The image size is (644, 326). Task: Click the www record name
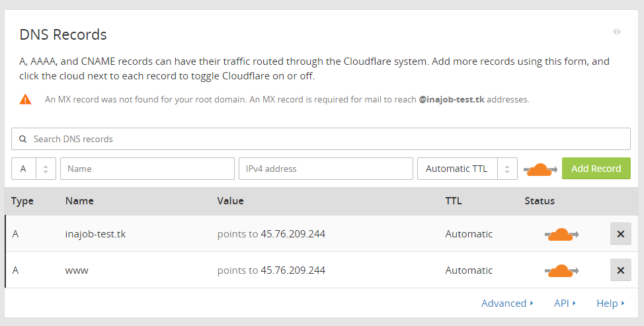pyautogui.click(x=77, y=270)
